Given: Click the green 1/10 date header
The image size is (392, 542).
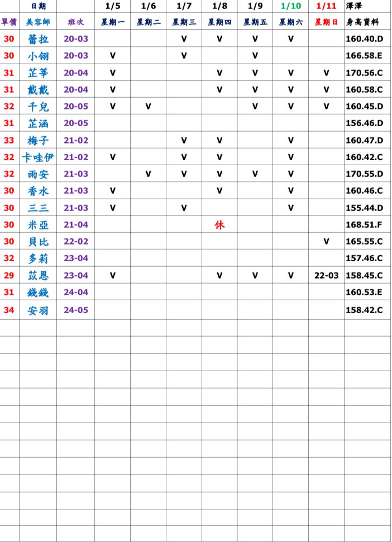Looking at the screenshot, I should 290,6.
